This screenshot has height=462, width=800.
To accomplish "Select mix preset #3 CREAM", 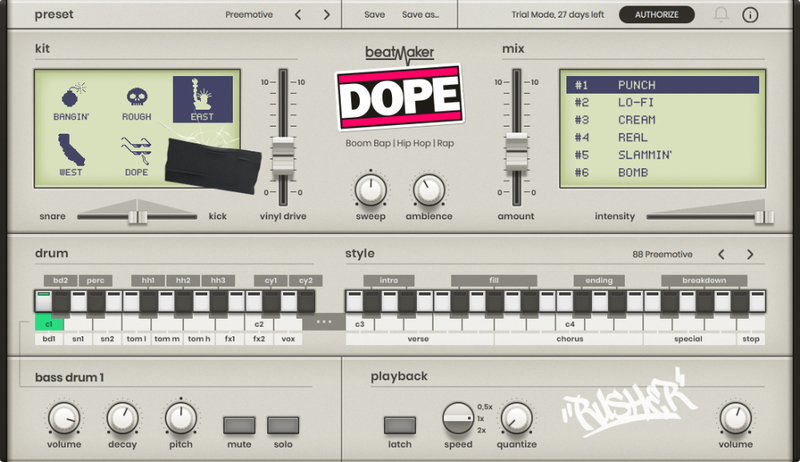I will pos(662,120).
